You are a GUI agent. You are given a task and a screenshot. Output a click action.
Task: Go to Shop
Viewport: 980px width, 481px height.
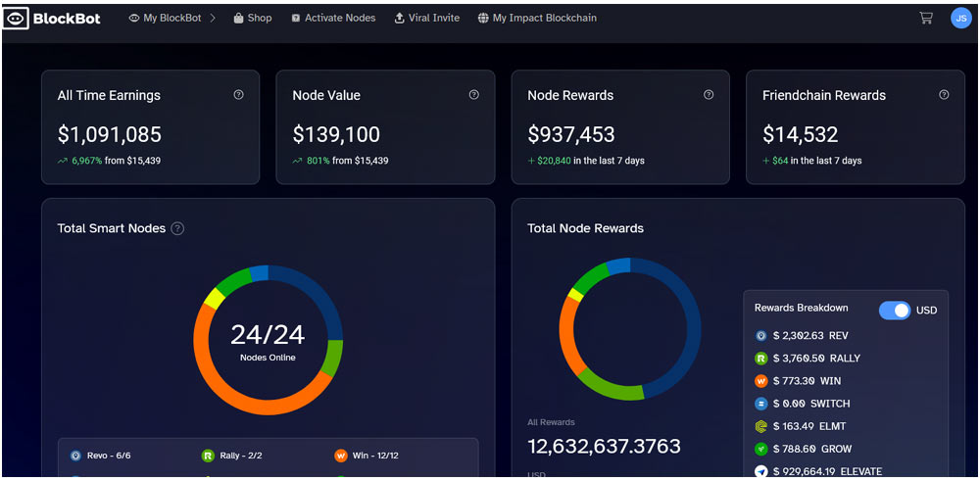point(253,18)
